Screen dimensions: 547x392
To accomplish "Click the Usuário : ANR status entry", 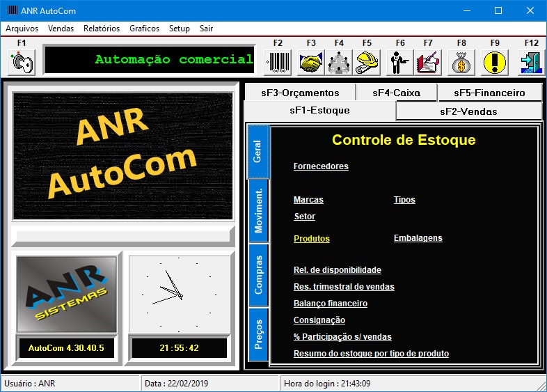I will click(x=70, y=384).
